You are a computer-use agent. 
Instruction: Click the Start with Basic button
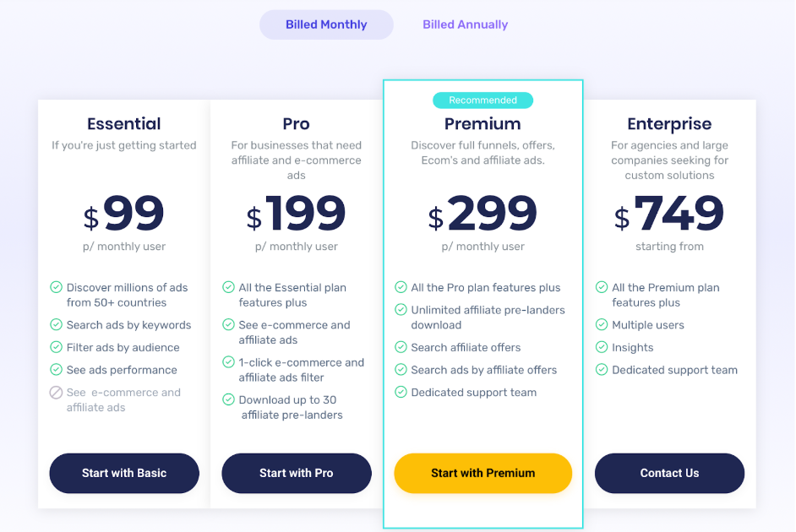click(124, 473)
